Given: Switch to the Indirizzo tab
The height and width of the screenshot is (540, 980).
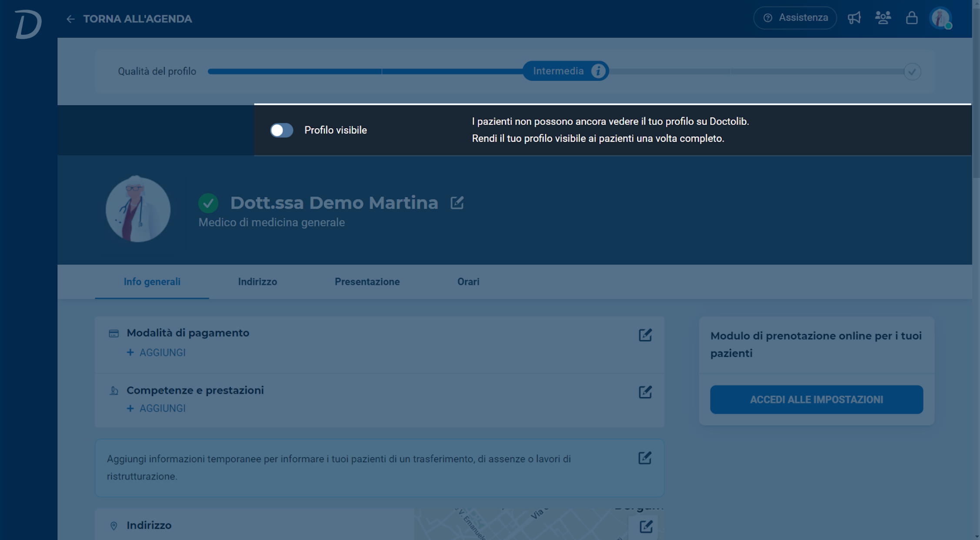Looking at the screenshot, I should tap(257, 282).
